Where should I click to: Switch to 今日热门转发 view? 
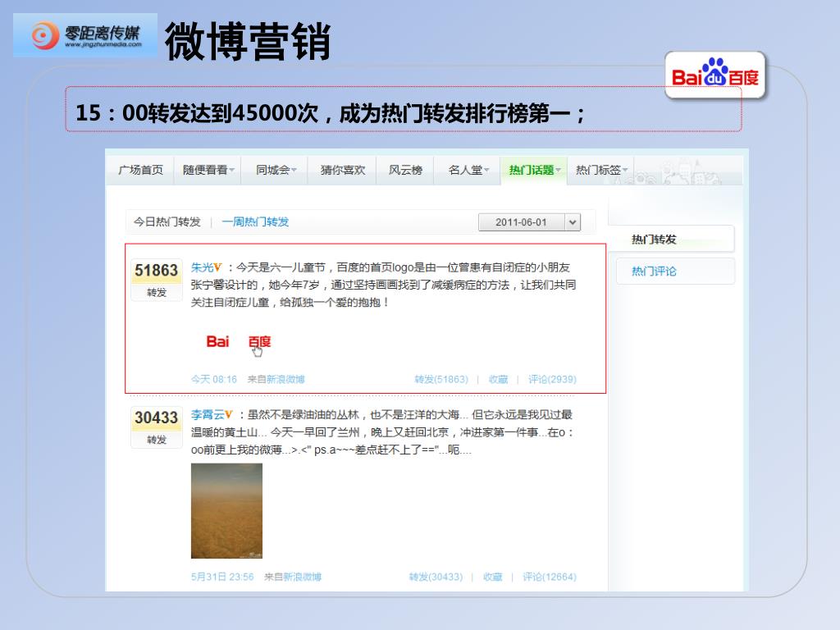click(x=167, y=221)
